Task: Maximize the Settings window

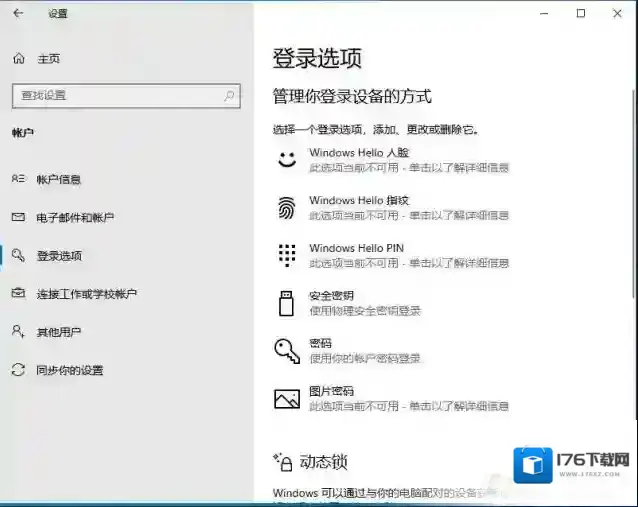Action: point(581,13)
